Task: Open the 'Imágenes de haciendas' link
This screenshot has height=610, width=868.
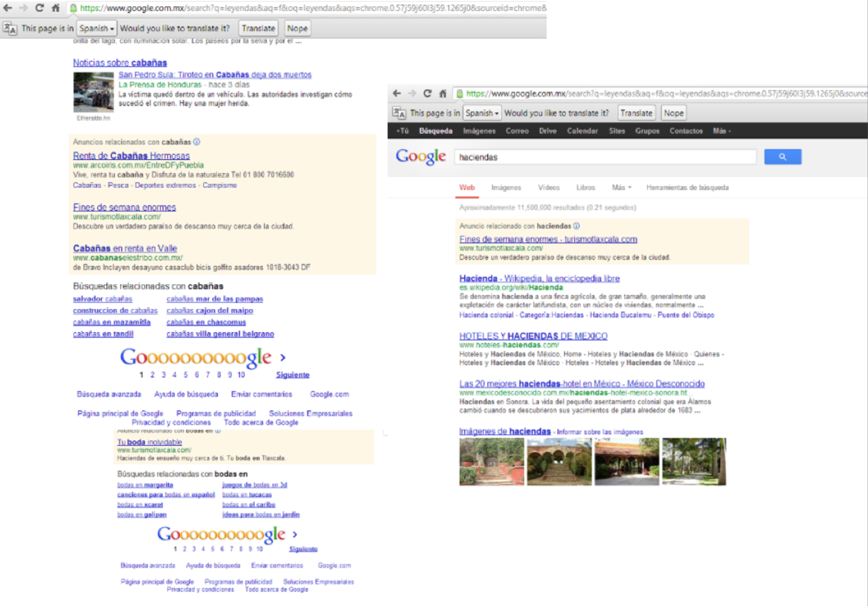Action: tap(505, 431)
